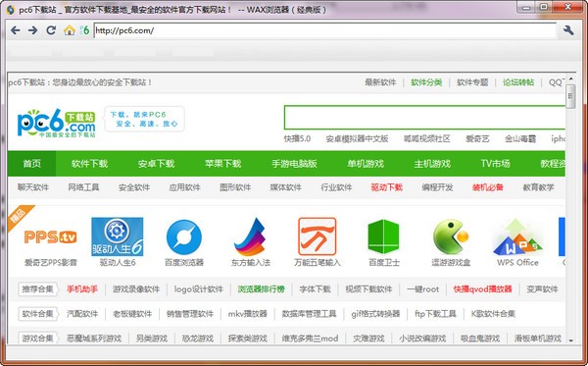
Task: Click hot search 呱呱视频社区
Action: point(426,139)
